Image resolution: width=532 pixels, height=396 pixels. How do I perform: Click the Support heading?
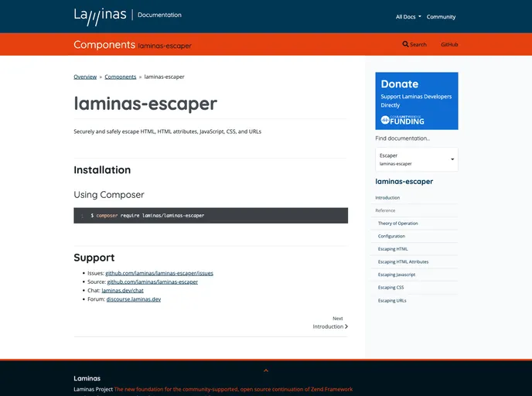(x=94, y=258)
